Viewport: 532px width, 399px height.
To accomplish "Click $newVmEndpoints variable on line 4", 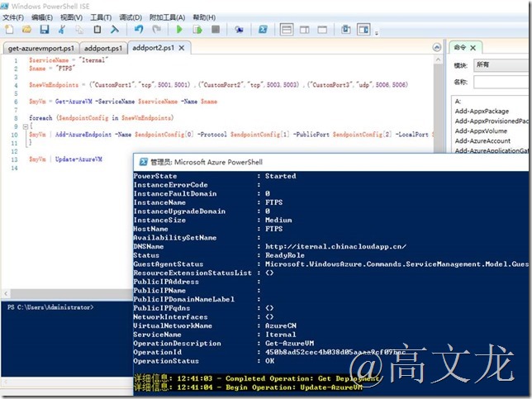I will pyautogui.click(x=54, y=85).
